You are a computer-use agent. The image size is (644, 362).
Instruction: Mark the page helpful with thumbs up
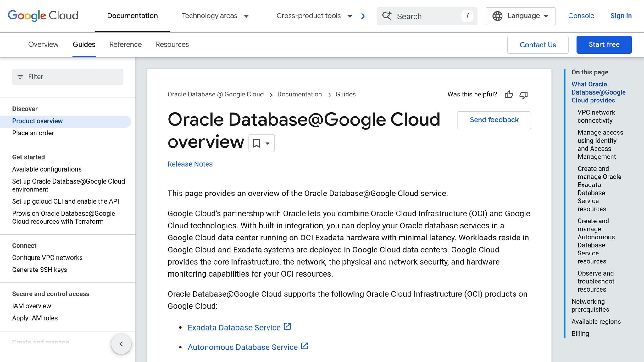click(x=508, y=95)
